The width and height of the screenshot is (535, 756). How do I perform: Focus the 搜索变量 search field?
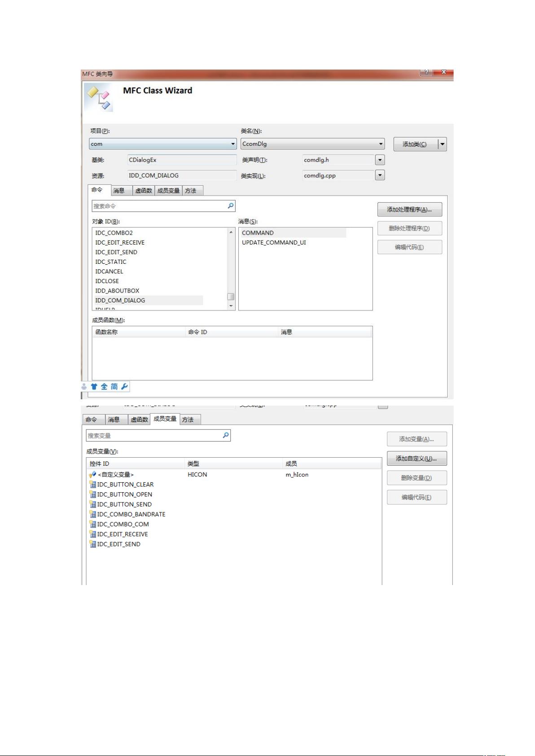pos(158,435)
